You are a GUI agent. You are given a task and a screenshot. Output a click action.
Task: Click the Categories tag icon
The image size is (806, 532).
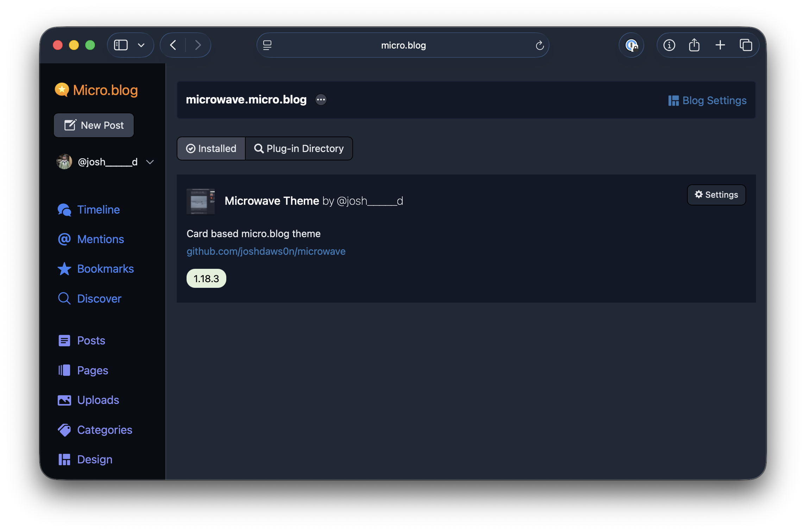[64, 430]
